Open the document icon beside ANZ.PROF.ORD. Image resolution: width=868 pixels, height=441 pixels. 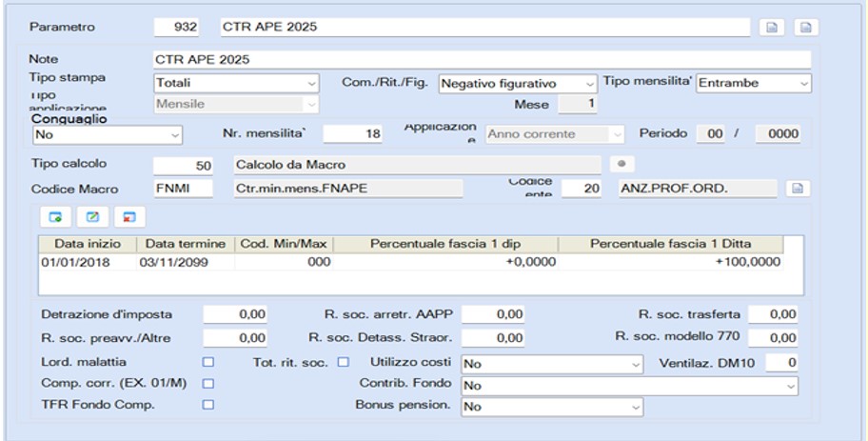[x=798, y=189]
